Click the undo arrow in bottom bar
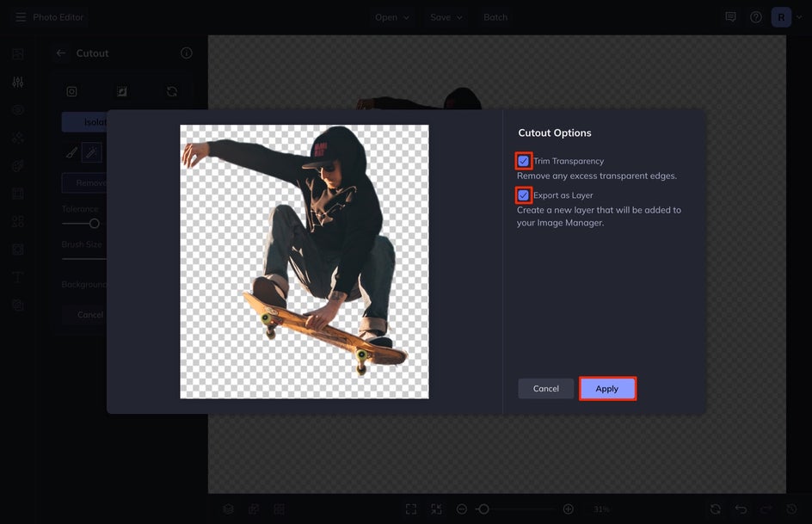 coord(741,509)
